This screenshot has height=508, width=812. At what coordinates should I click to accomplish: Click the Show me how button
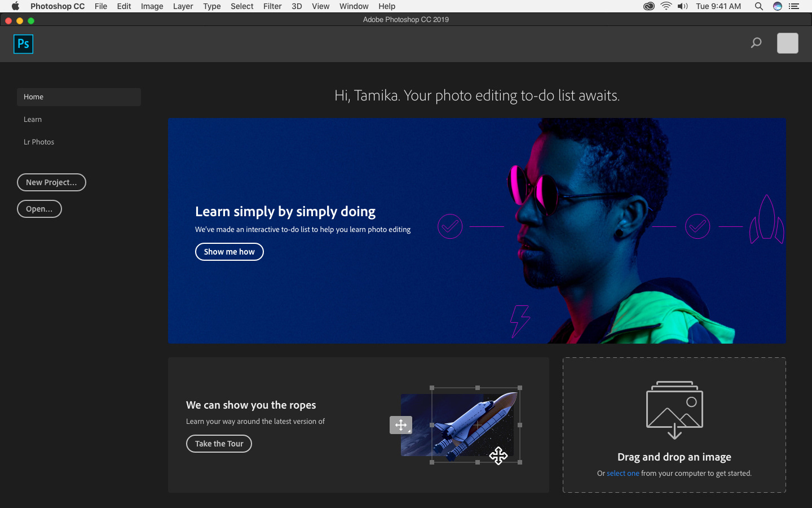[230, 252]
